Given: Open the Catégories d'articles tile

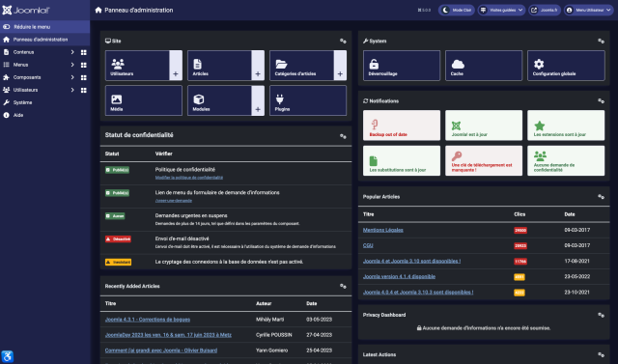Looking at the screenshot, I should click(x=301, y=66).
